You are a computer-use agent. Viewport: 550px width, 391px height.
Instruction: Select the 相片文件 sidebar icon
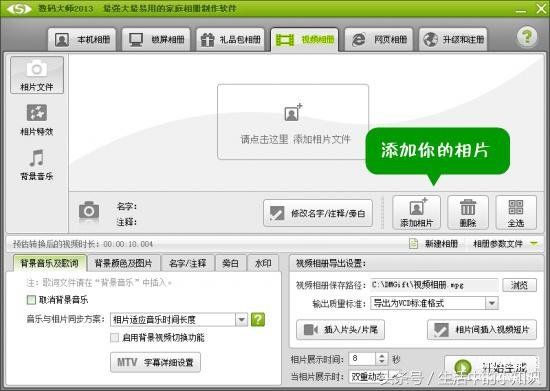(x=37, y=75)
